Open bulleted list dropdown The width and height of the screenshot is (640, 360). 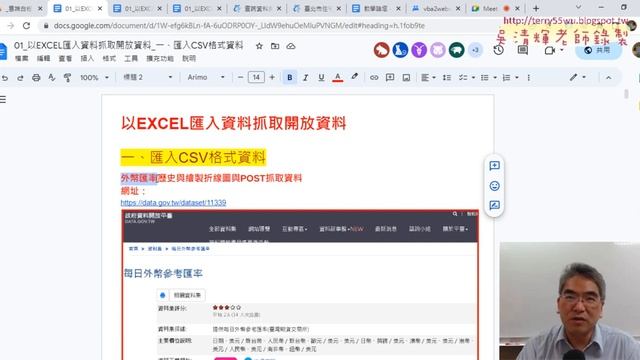click(x=489, y=78)
